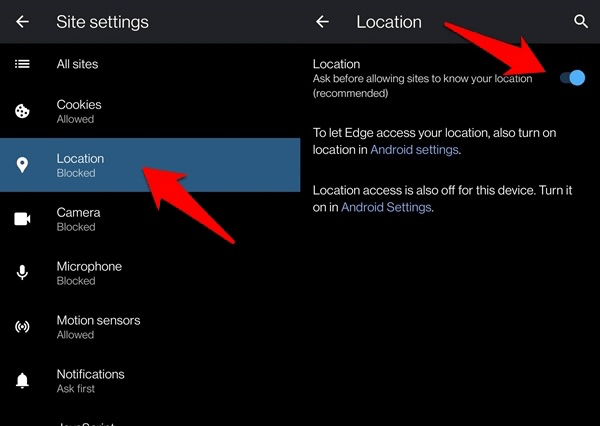Select Location Blocked setting

80,165
